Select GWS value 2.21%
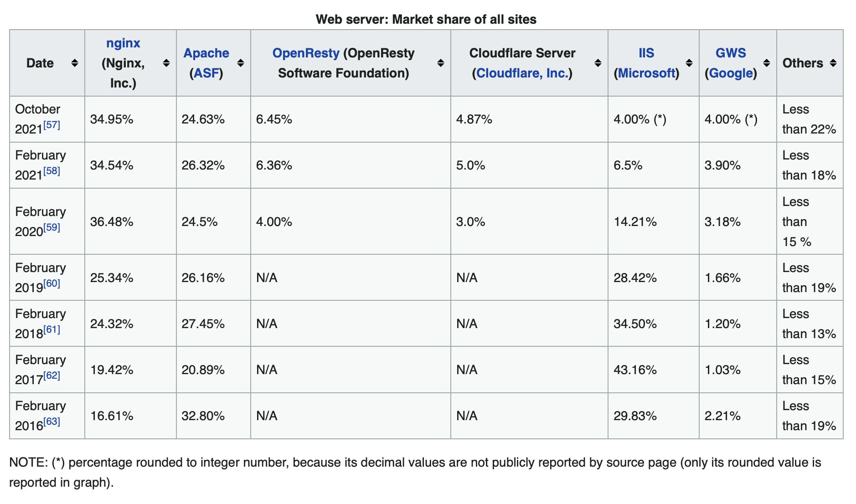 point(722,416)
